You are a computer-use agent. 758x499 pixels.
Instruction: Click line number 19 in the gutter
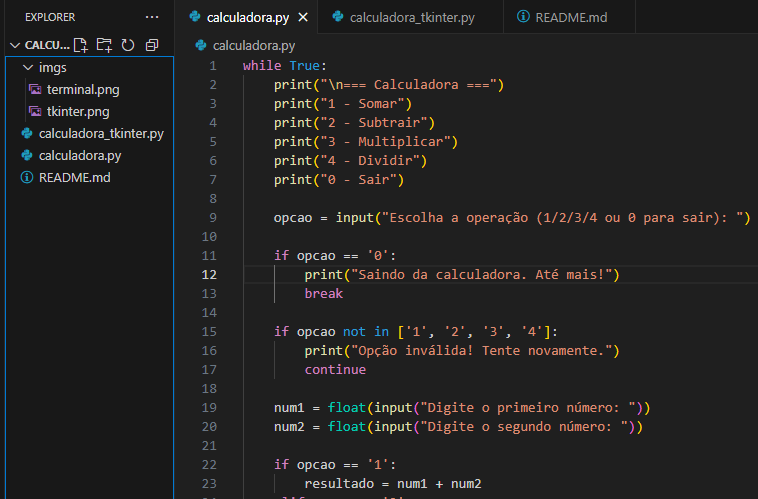pyautogui.click(x=209, y=408)
